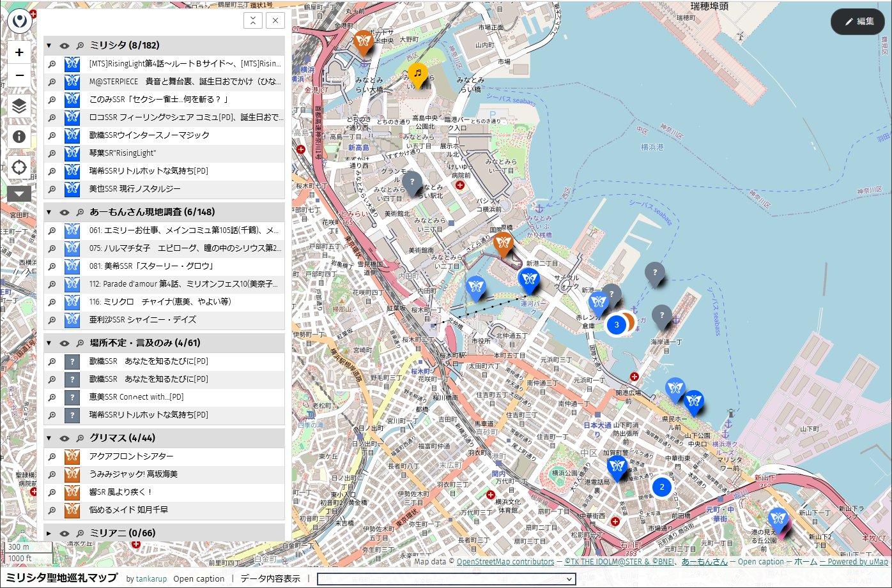This screenshot has width=892, height=588.
Task: Click gray question marker near グランモール
Action: tap(412, 184)
